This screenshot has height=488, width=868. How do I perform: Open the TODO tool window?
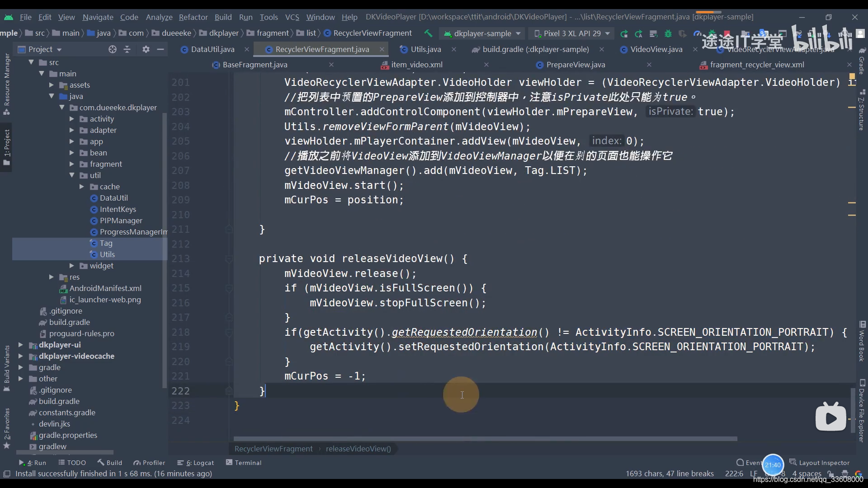point(72,463)
